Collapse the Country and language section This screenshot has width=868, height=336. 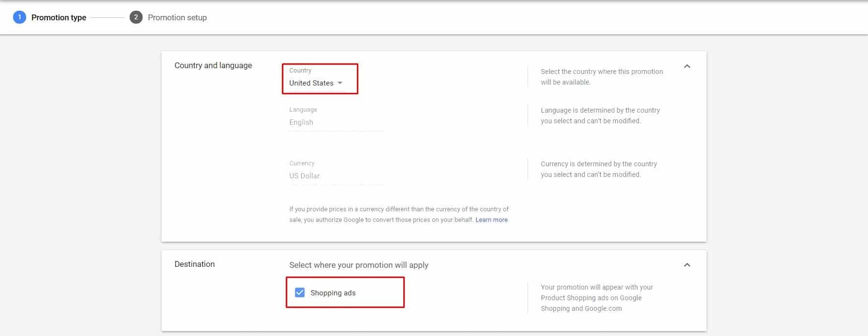687,66
